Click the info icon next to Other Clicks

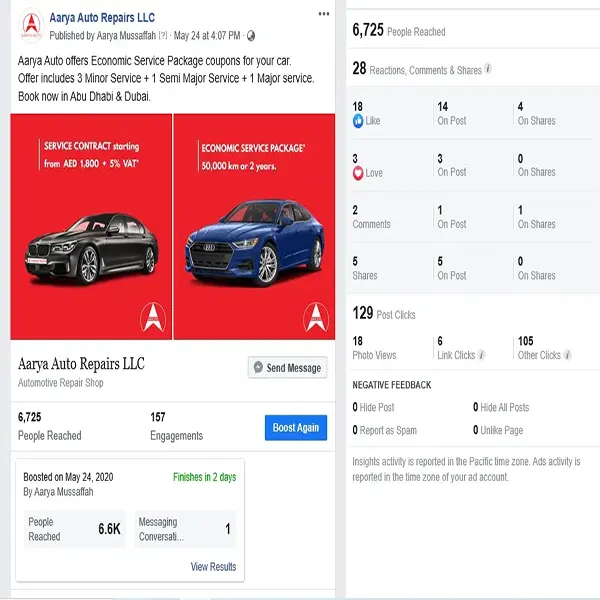(x=568, y=355)
